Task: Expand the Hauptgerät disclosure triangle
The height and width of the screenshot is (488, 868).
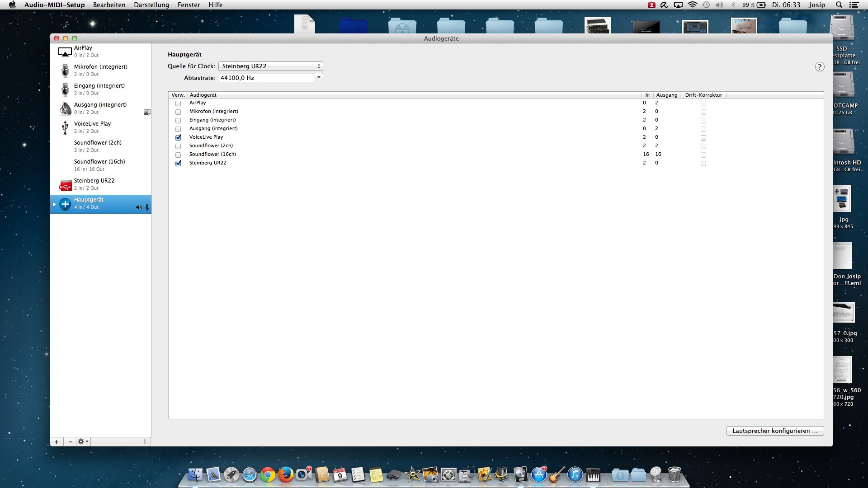Action: pyautogui.click(x=54, y=204)
